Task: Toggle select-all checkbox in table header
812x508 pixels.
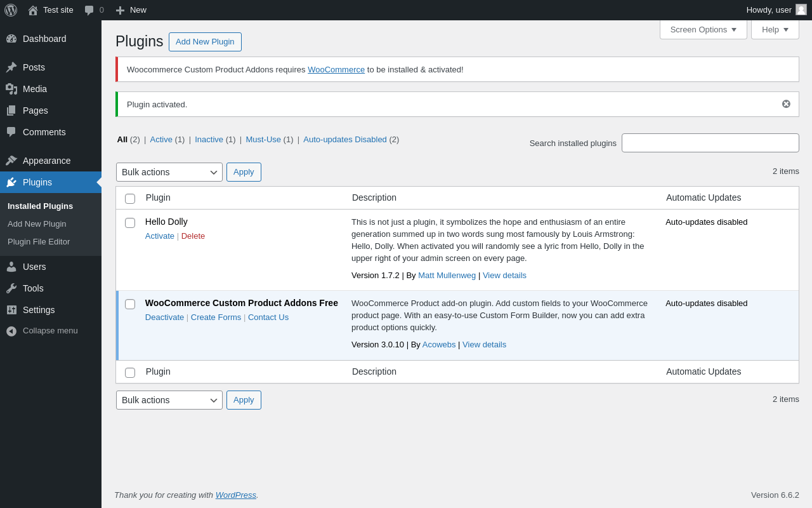Action: tap(130, 199)
